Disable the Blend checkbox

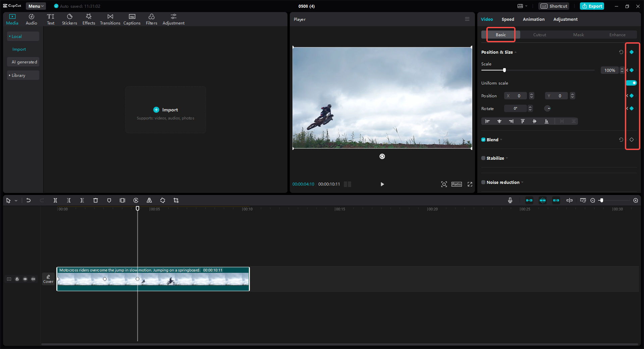(x=483, y=140)
